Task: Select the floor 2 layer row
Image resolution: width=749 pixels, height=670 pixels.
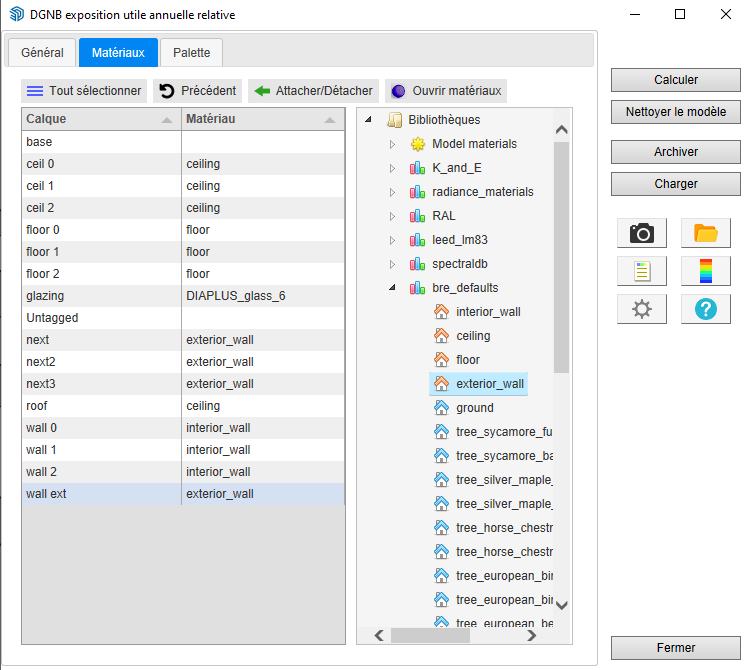Action: (x=183, y=274)
